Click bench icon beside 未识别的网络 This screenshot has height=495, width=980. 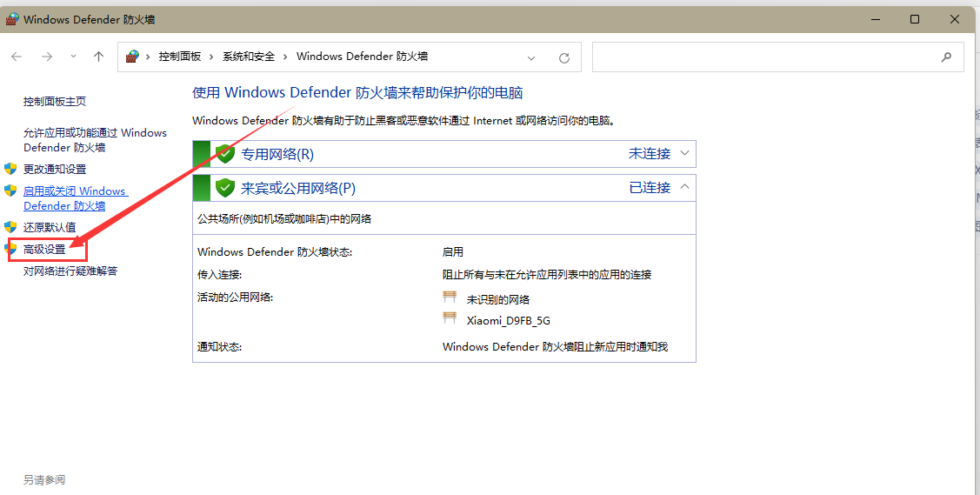point(450,297)
